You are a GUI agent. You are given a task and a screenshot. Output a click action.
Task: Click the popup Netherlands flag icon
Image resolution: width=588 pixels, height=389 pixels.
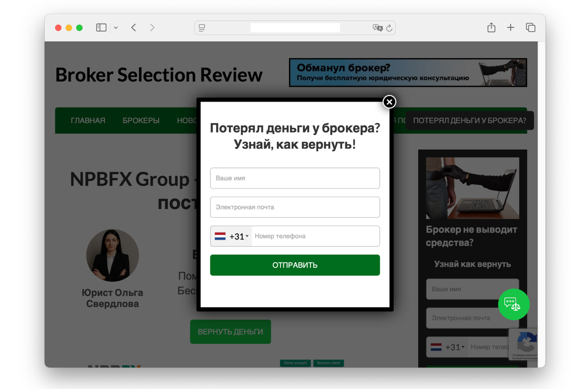tap(220, 236)
